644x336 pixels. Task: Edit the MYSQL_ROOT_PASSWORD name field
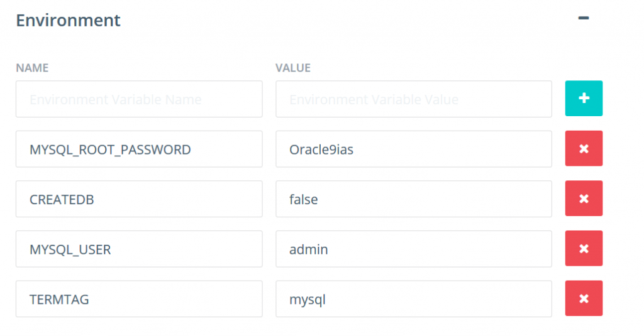coord(139,149)
